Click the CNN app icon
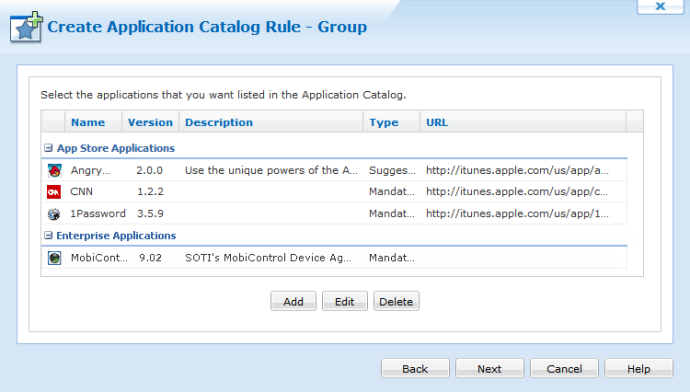The width and height of the screenshot is (690, 392). tap(54, 192)
